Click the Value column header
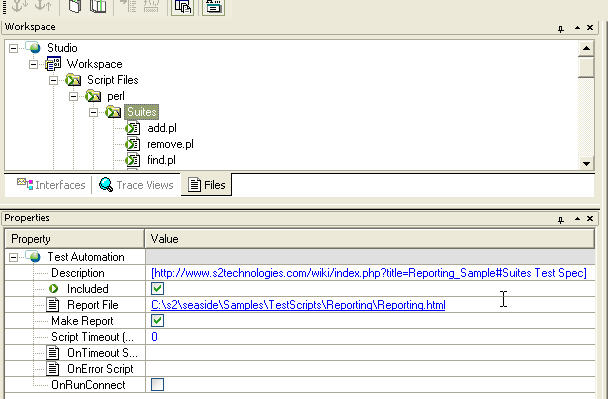 click(x=370, y=239)
